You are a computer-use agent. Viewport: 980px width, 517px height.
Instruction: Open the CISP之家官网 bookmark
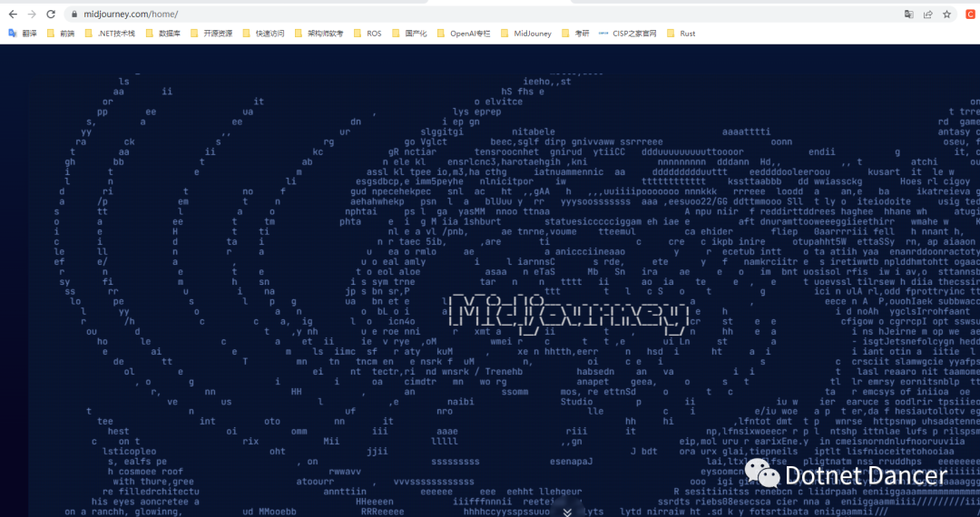pos(628,33)
